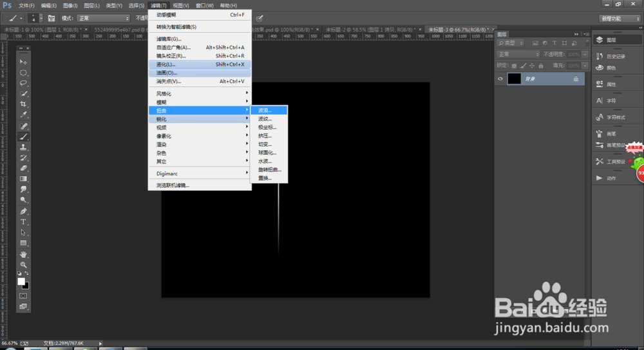Screen dimensions: 644x350
Task: Click the 背景 layer thumbnail
Action: (514, 79)
